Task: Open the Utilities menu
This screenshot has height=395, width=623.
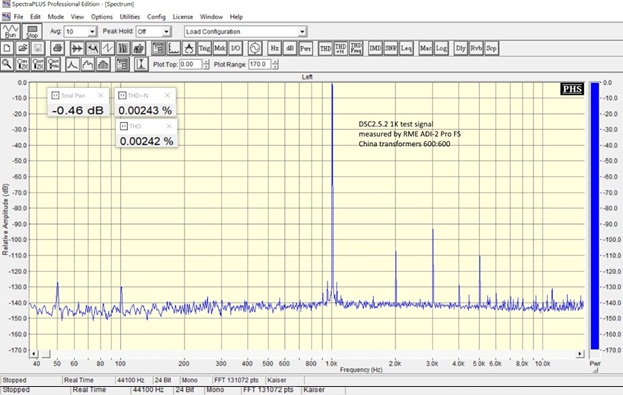Action: 130,17
